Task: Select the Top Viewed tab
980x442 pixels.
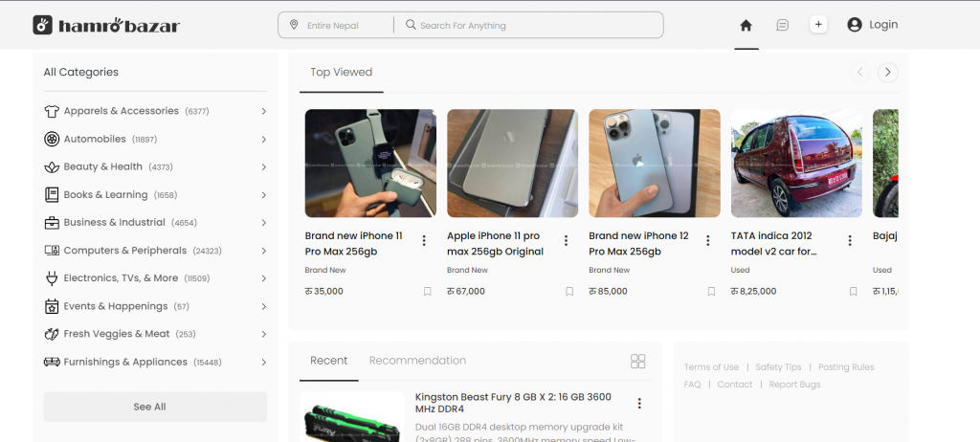Action: 342,73
